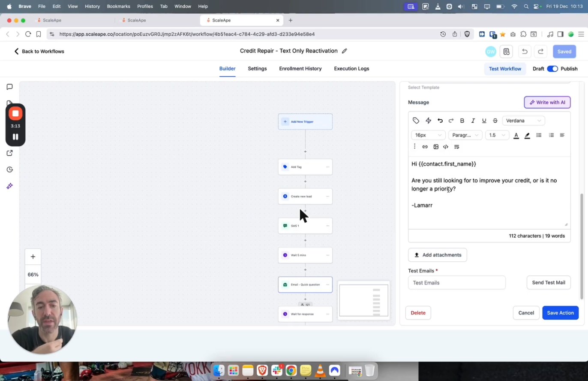The height and width of the screenshot is (381, 588).
Task: Click the more options dots in editor toolbar
Action: (414, 147)
